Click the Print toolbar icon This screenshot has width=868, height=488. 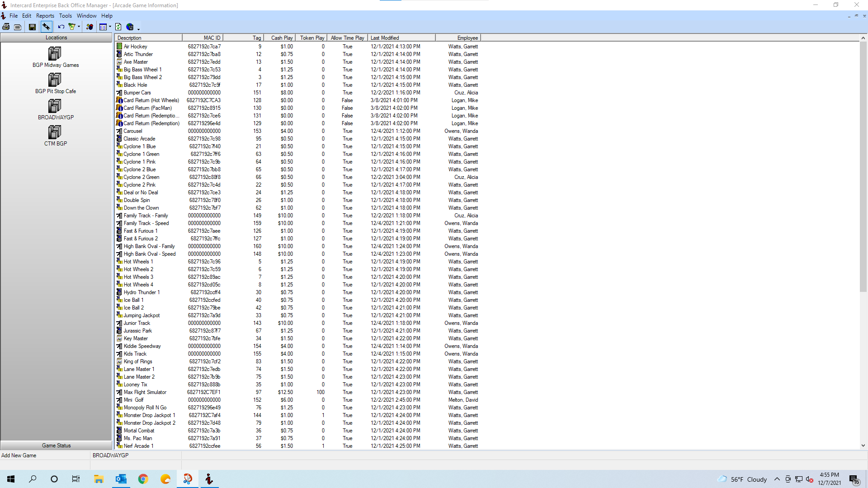pyautogui.click(x=6, y=27)
